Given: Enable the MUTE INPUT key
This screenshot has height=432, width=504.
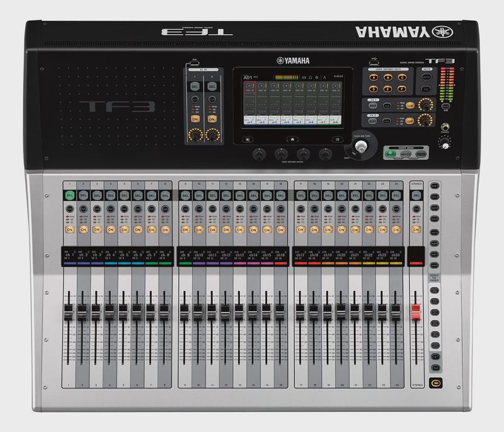Looking at the screenshot, I should 427,77.
